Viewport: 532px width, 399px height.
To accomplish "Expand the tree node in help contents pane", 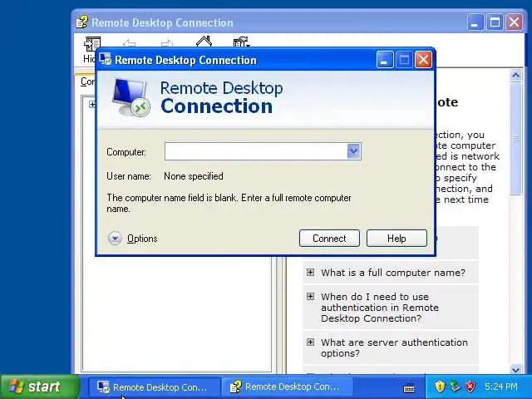I will click(x=92, y=104).
